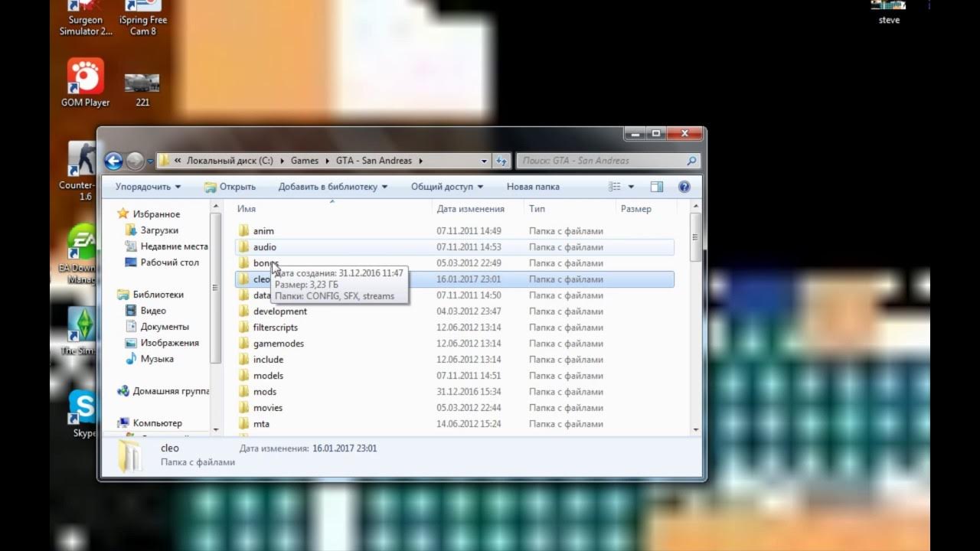
Task: Click the file list scroll down arrow
Action: pos(695,429)
